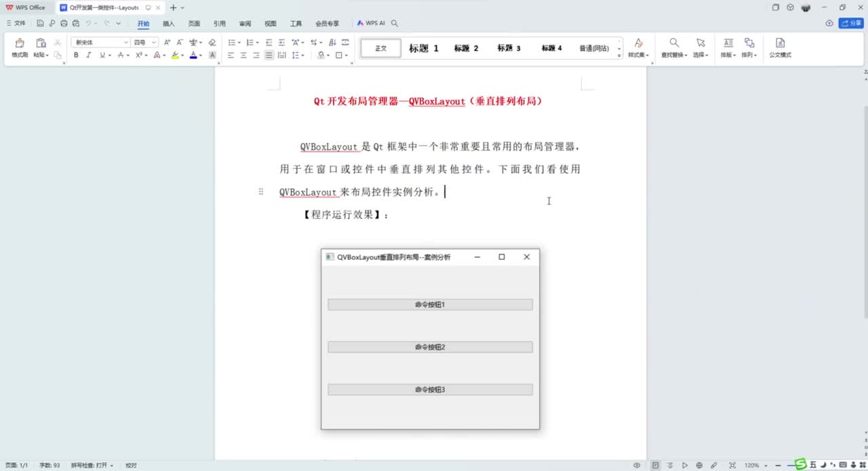
Task: Click the yellow text highlight color button
Action: click(x=175, y=55)
